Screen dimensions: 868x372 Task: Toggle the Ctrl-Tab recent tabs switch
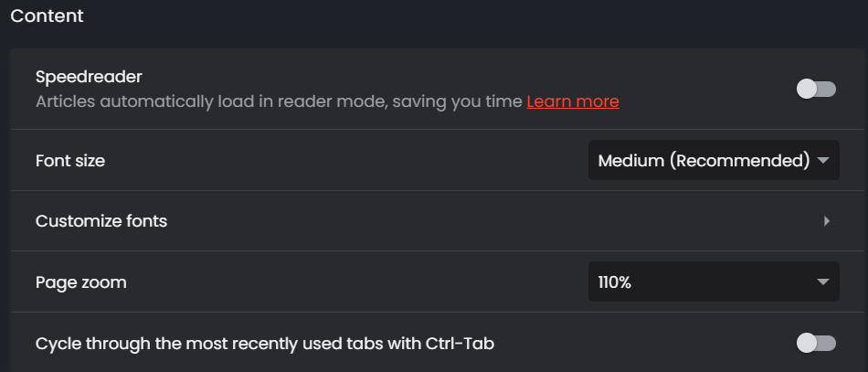(x=816, y=343)
